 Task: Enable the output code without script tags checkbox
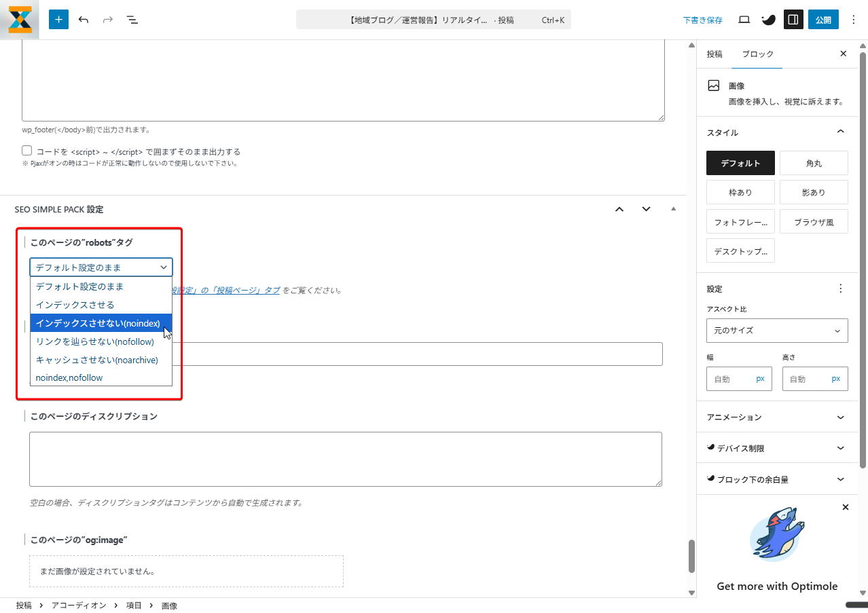27,151
